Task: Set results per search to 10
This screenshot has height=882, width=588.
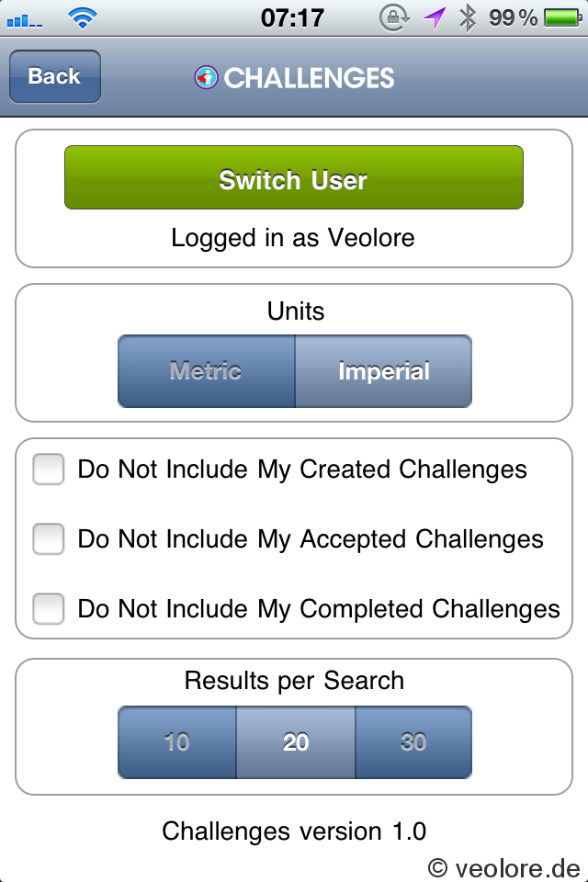Action: [x=177, y=742]
